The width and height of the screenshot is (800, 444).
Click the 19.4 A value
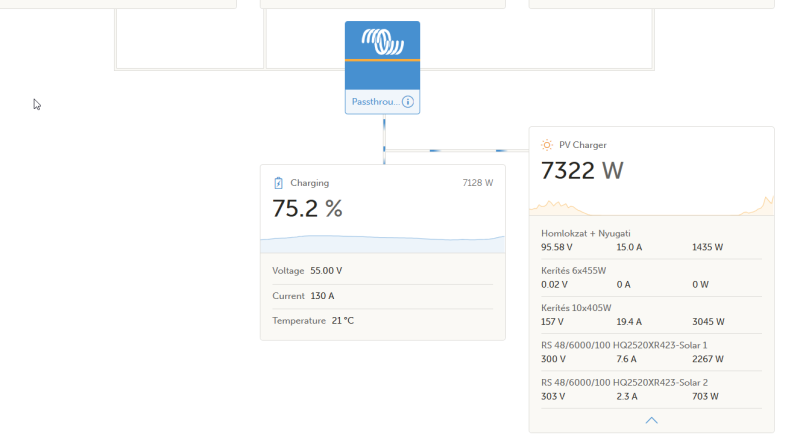[629, 322]
